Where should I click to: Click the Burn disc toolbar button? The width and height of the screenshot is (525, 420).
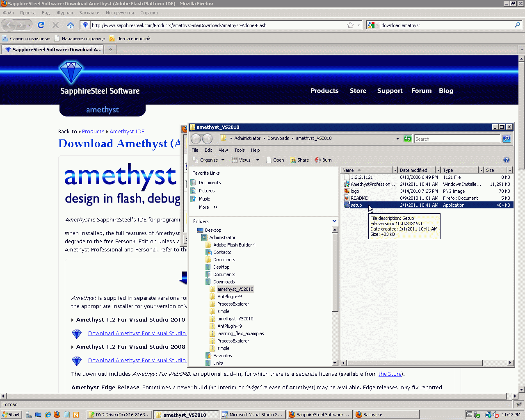click(323, 160)
